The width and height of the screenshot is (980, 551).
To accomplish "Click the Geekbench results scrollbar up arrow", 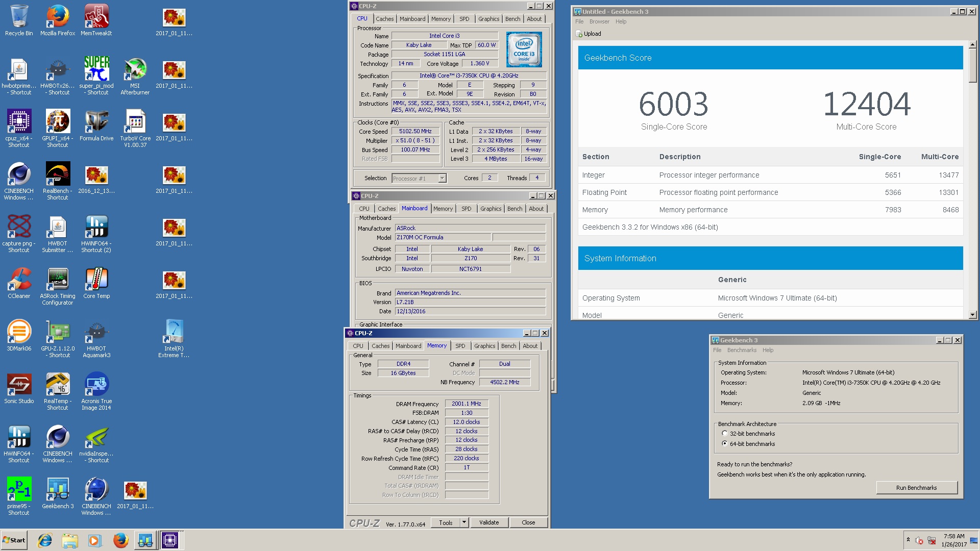I will click(x=972, y=44).
